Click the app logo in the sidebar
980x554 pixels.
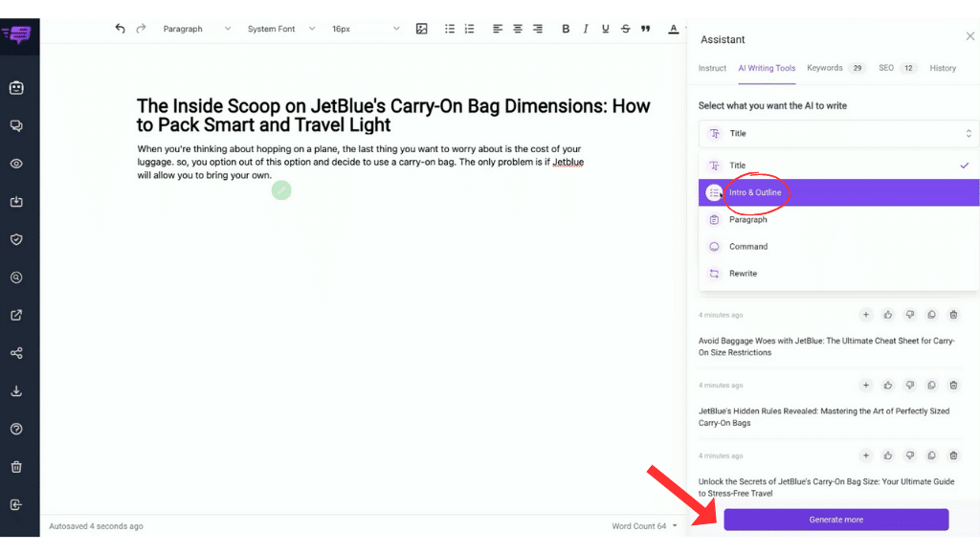click(x=17, y=34)
